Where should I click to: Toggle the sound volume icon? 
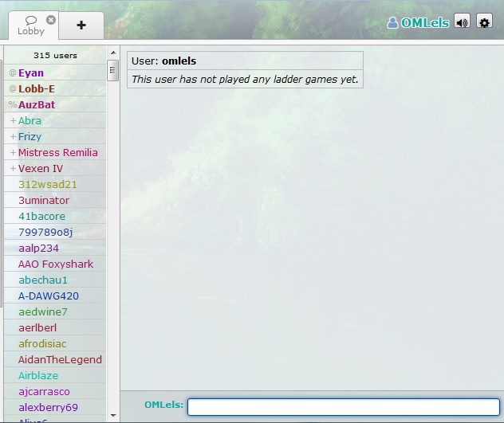coord(462,22)
